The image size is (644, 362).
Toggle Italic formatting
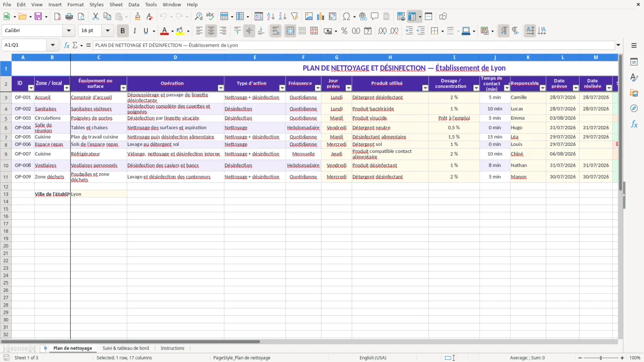[x=134, y=31]
